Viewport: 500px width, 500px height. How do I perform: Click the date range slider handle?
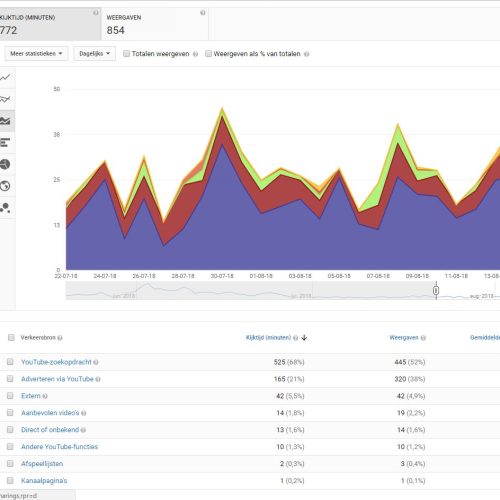tap(436, 291)
